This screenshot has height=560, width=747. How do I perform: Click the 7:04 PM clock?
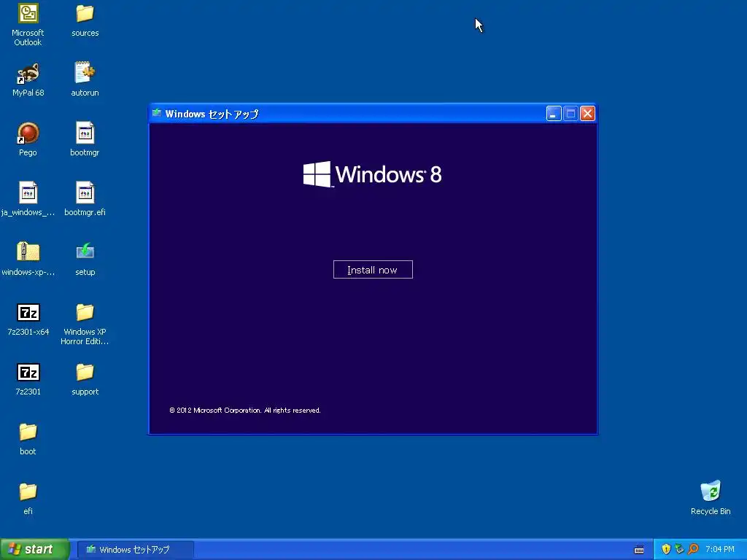pos(720,550)
